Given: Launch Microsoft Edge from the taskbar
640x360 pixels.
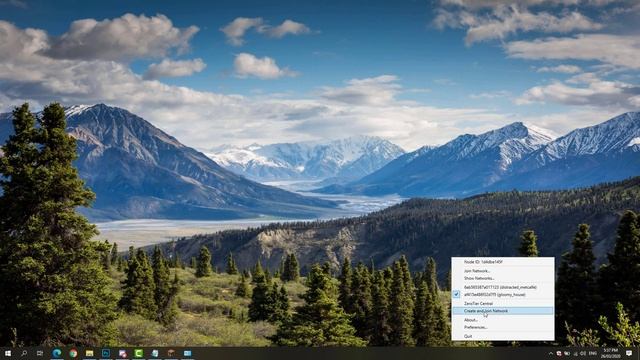Looking at the screenshot, I should [57, 353].
